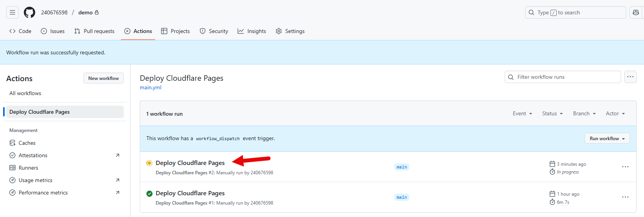Click the Runners server icon
This screenshot has width=644, height=217.
pyautogui.click(x=12, y=168)
